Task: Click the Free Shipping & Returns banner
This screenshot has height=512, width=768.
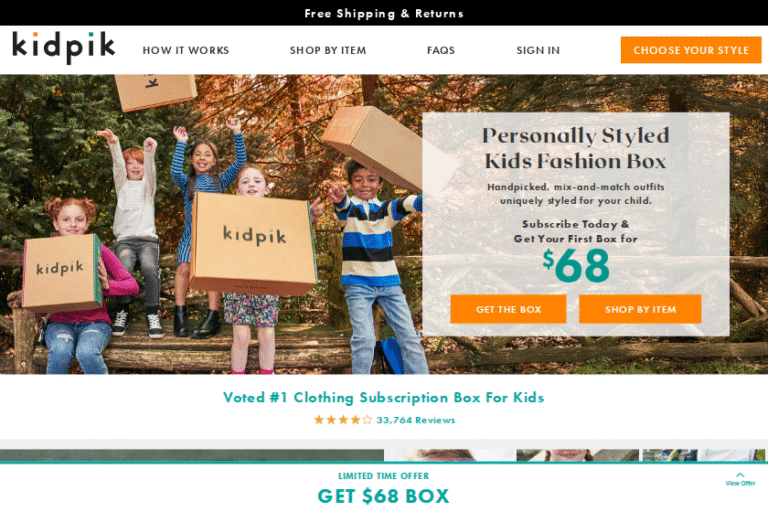Action: click(x=384, y=13)
